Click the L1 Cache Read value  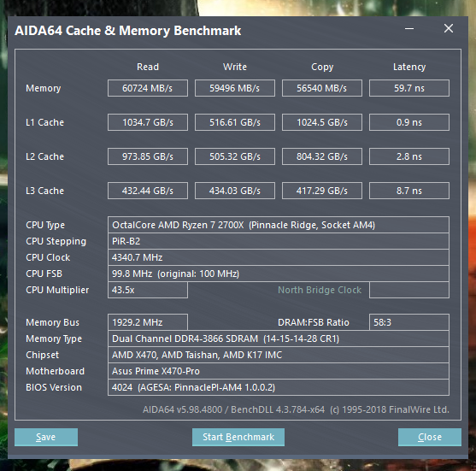(148, 122)
